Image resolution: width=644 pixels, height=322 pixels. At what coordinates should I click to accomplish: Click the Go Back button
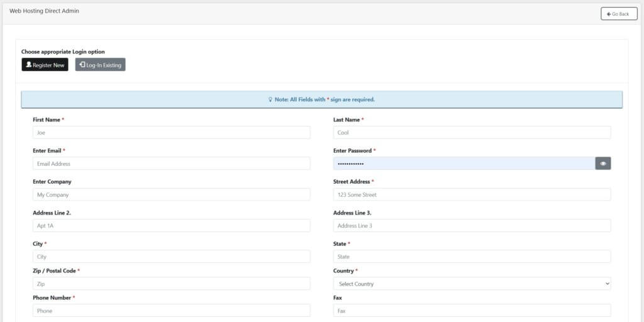tap(618, 14)
